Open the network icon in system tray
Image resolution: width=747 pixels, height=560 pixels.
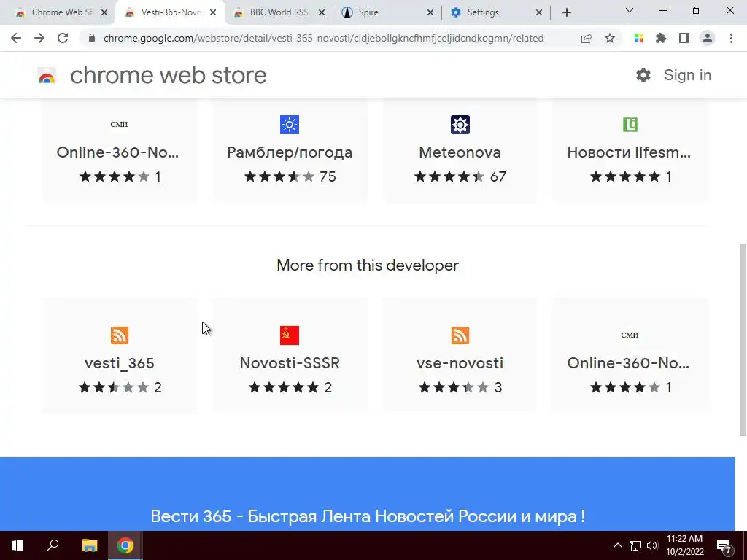pos(635,545)
